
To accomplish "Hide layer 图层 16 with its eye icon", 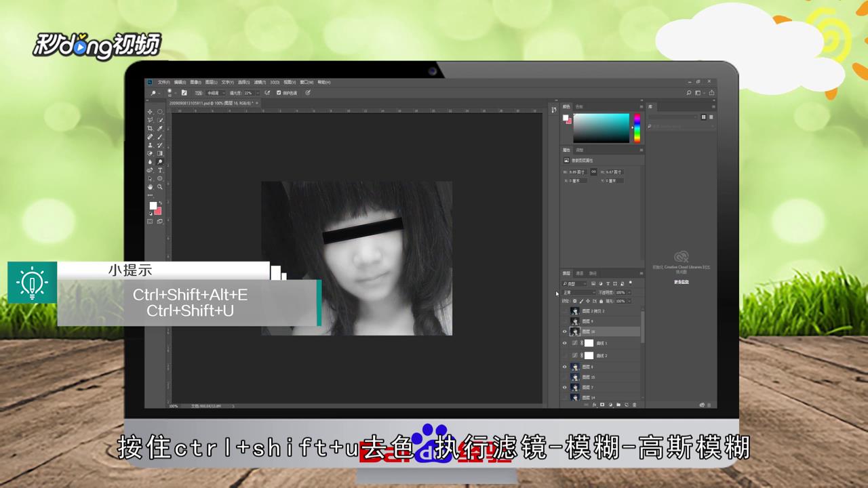I will tap(564, 331).
